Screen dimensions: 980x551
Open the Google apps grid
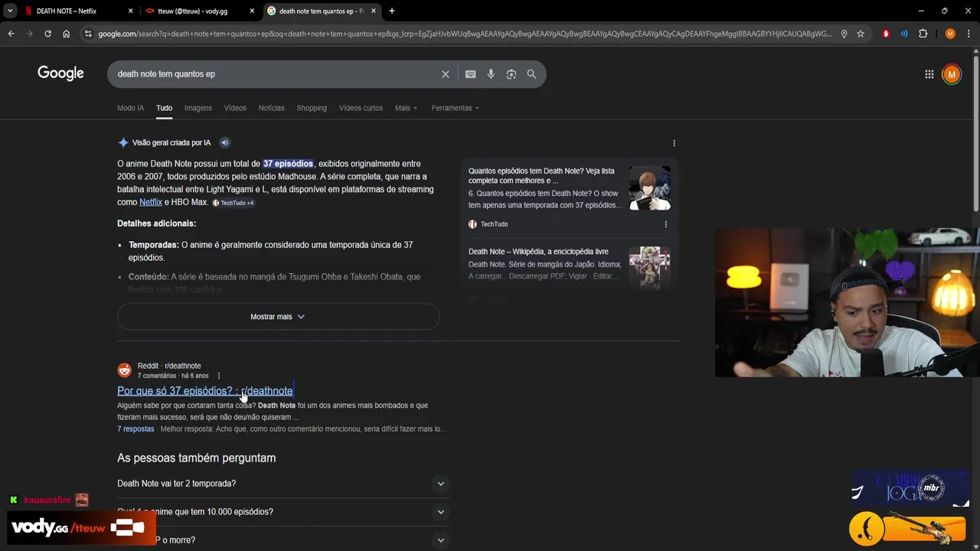(x=929, y=74)
